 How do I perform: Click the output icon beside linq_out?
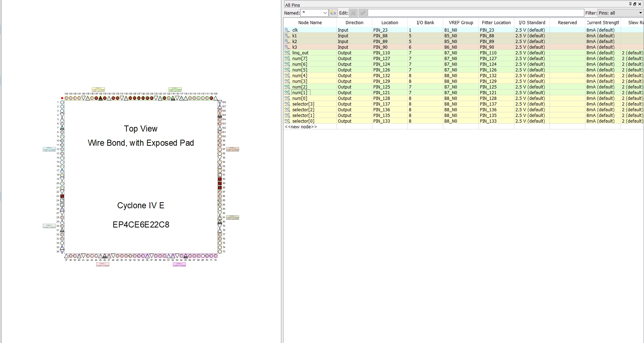(287, 53)
